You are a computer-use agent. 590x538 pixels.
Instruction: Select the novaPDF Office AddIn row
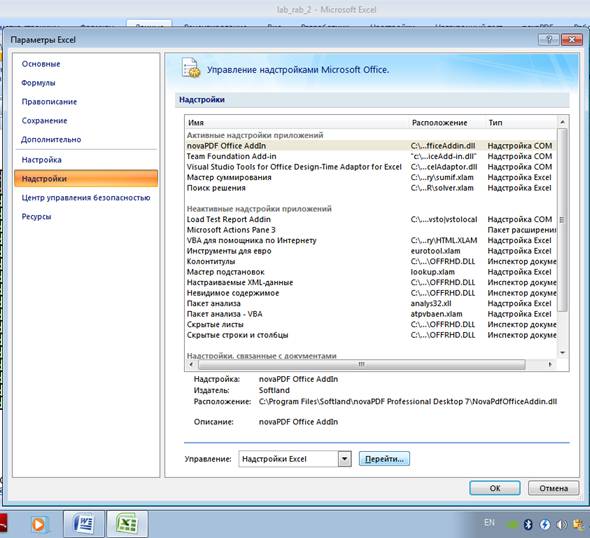[x=370, y=146]
